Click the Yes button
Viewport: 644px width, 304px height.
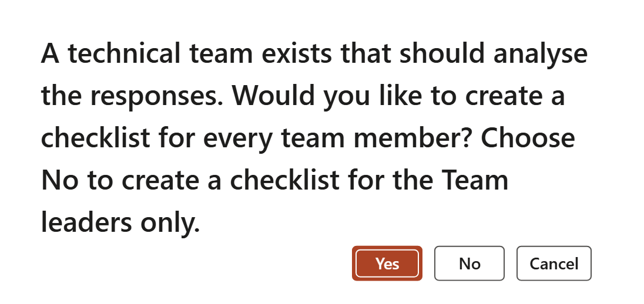point(387,264)
